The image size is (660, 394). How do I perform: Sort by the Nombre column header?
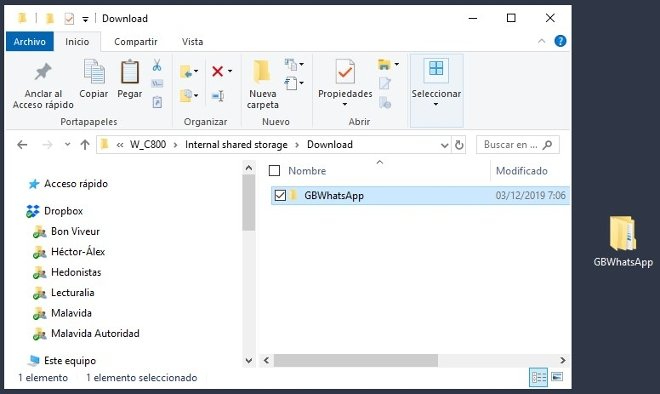pos(307,171)
